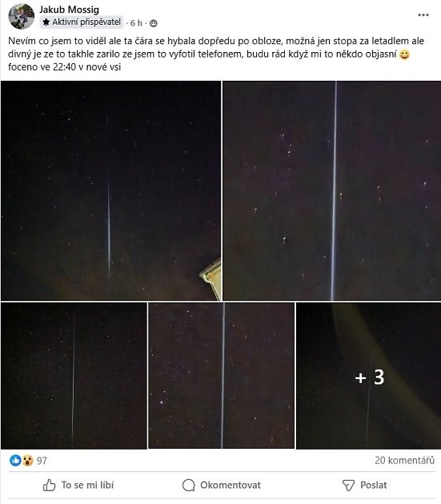Open the first photo with rooftop corner
The width and height of the screenshot is (441, 504).
[x=111, y=190]
